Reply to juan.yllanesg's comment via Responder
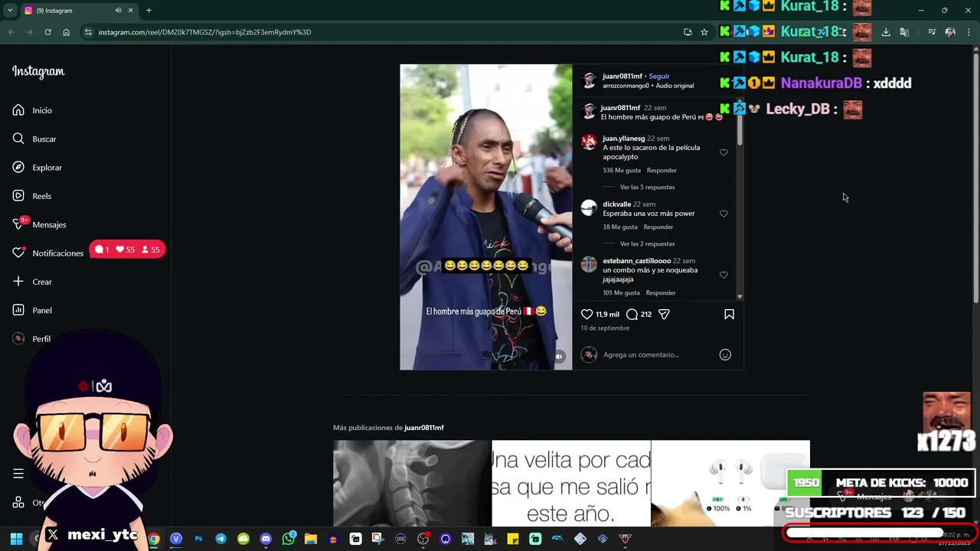The height and width of the screenshot is (551, 980). click(661, 170)
